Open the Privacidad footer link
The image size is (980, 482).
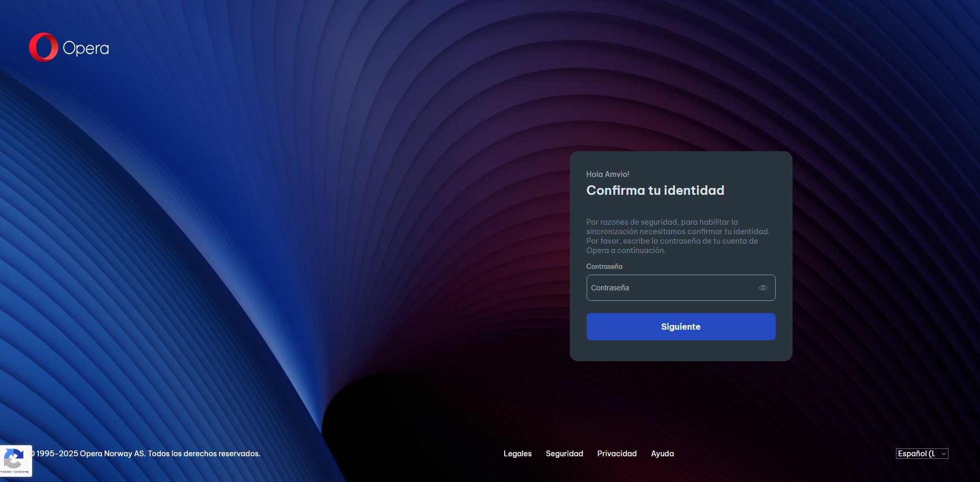click(x=617, y=454)
